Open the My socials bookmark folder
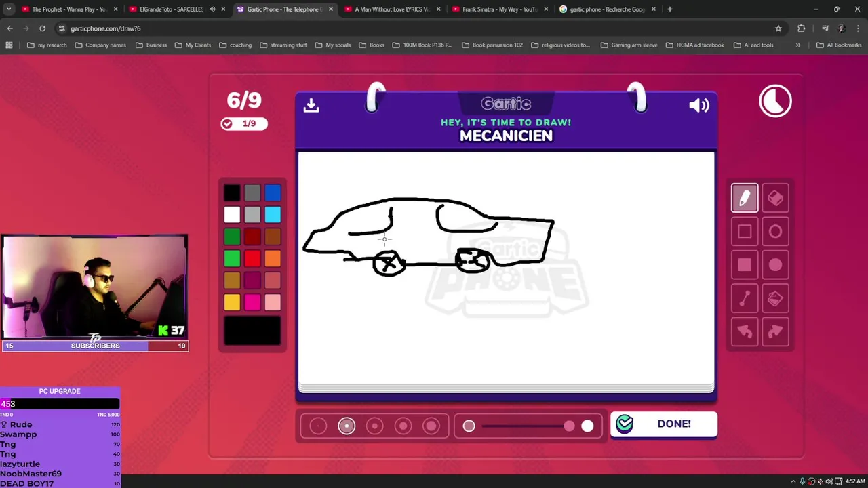Viewport: 868px width, 488px height. coord(332,45)
